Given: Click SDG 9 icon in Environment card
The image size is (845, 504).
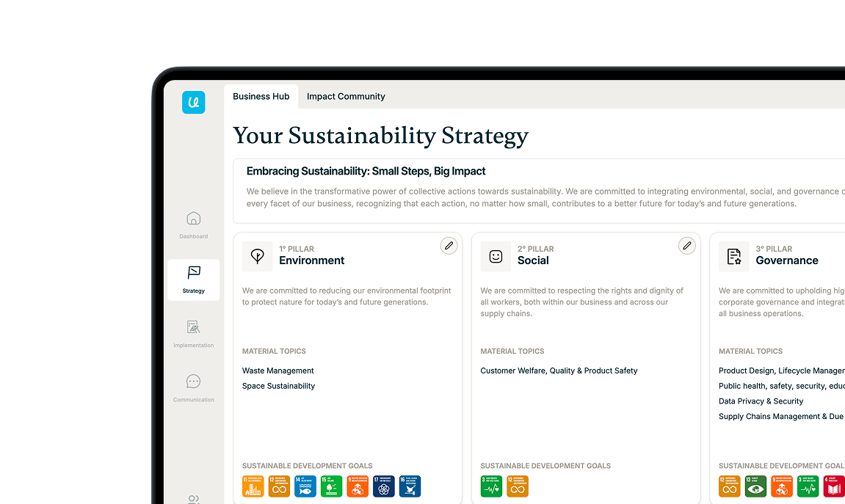Looking at the screenshot, I should pos(358,486).
